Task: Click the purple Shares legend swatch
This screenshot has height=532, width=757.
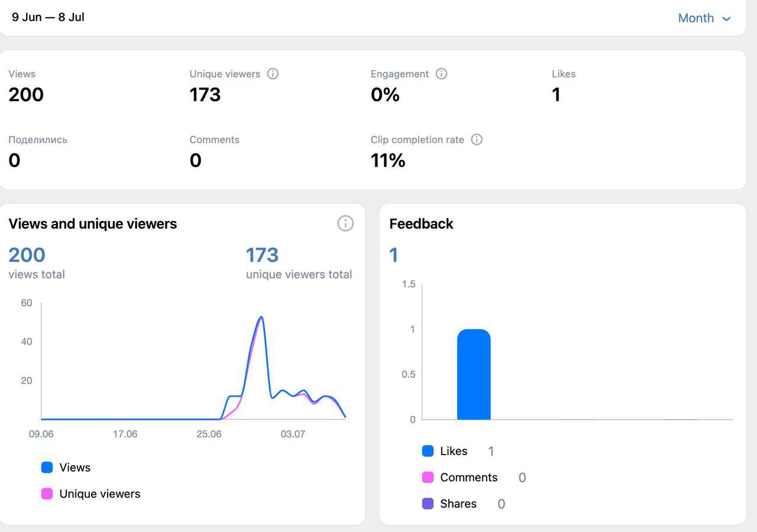Action: (x=428, y=504)
